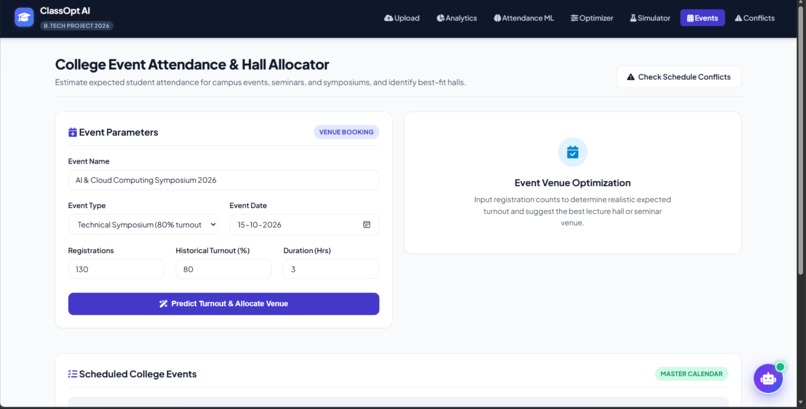Click the Scheduled College Events heading
The width and height of the screenshot is (806, 409).
click(138, 374)
